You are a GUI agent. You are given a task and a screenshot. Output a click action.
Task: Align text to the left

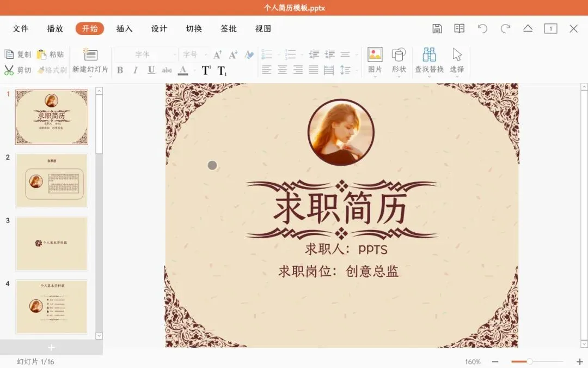coord(267,70)
